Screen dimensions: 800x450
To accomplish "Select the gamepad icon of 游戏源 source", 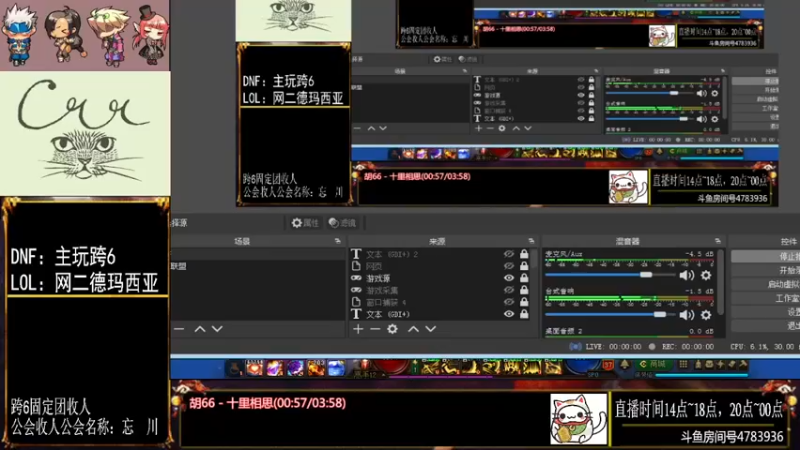I will click(356, 278).
